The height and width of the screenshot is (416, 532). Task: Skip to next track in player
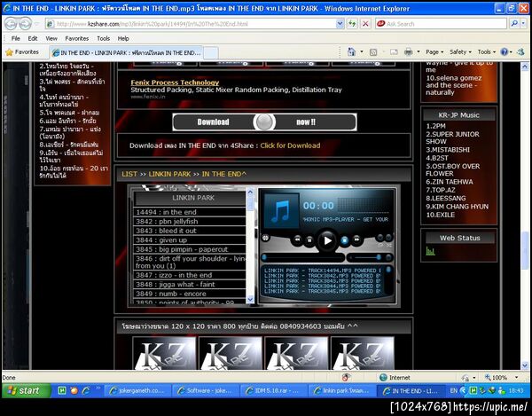(356, 239)
